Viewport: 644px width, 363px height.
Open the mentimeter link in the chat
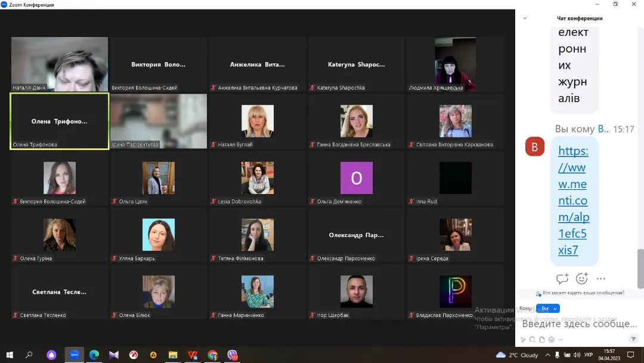coord(573,201)
